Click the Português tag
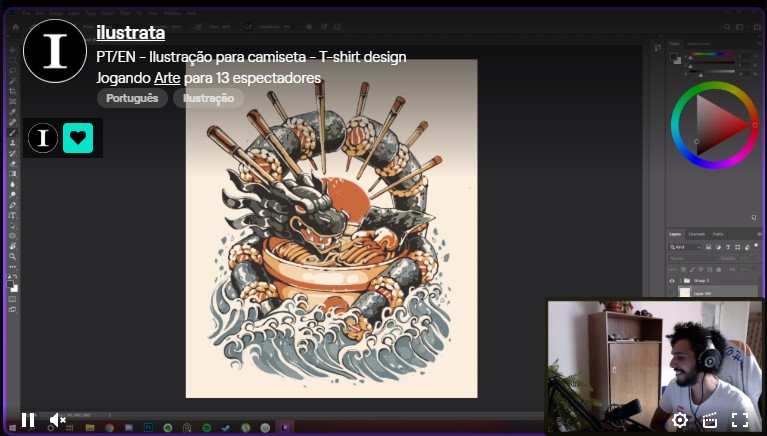 [132, 98]
